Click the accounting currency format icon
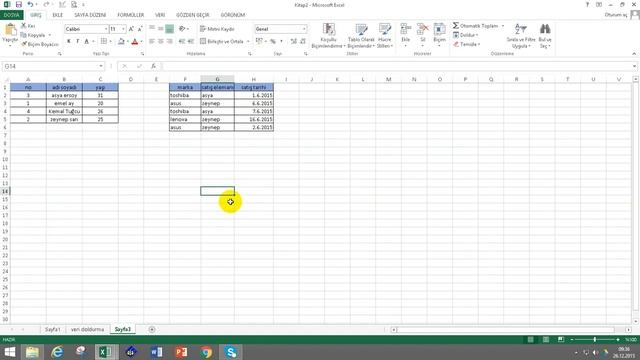640x360 pixels. (259, 41)
